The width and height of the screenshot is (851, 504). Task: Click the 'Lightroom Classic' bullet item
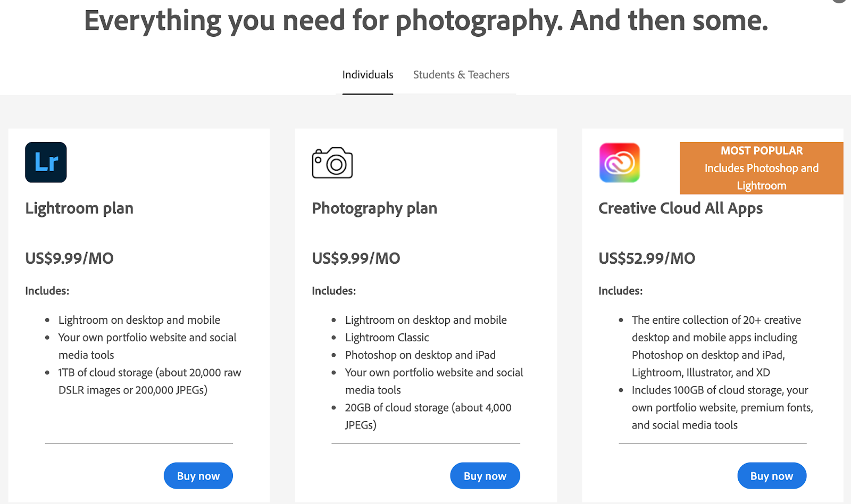point(387,338)
